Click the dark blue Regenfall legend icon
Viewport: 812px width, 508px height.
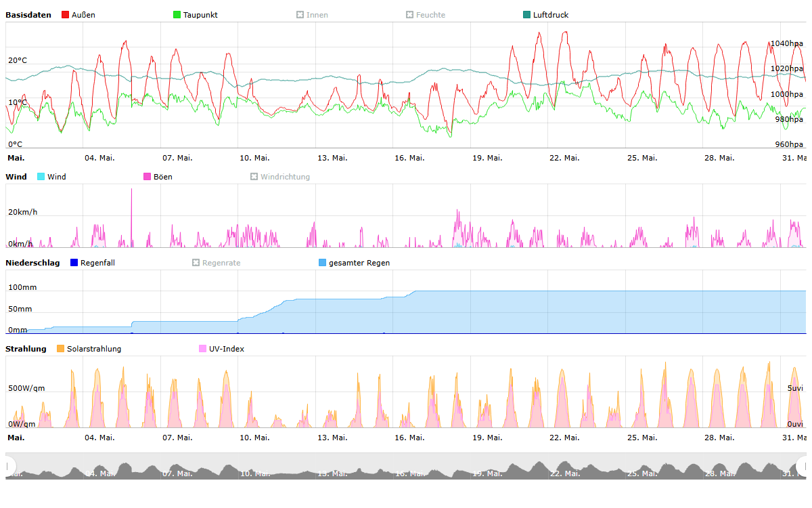click(74, 263)
